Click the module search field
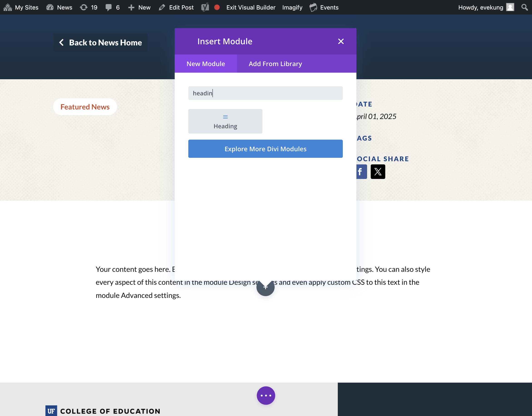532x416 pixels. click(x=265, y=93)
